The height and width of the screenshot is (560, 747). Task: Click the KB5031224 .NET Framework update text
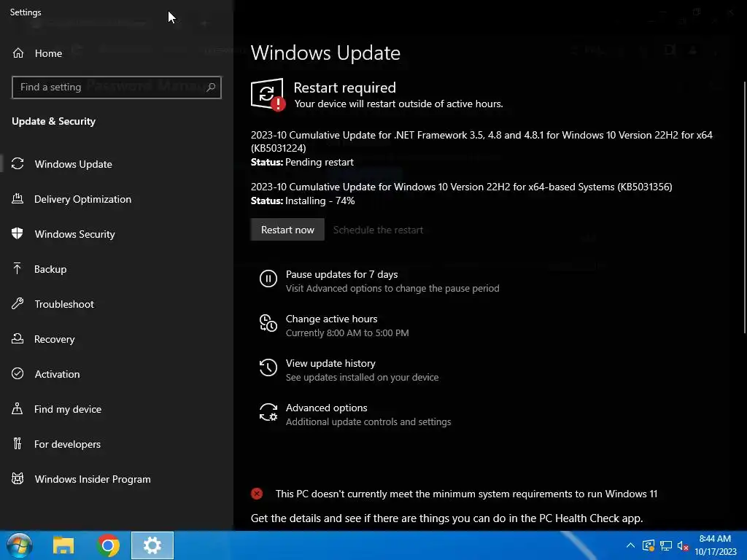(481, 141)
